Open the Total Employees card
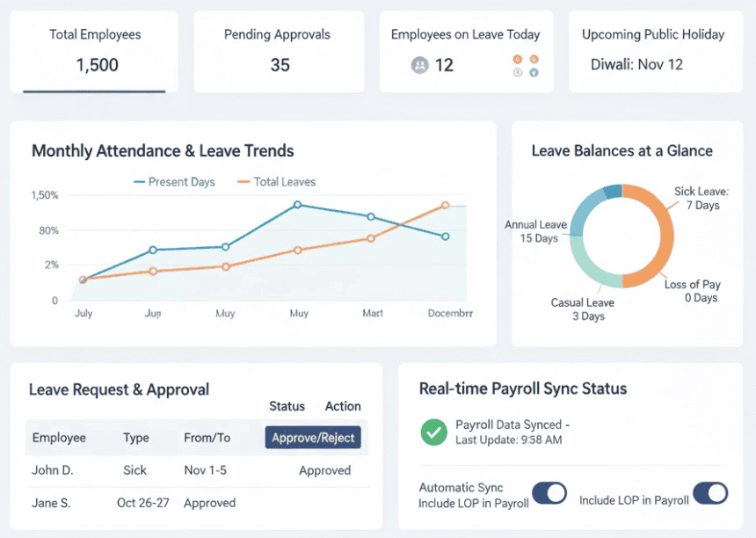756x538 pixels. (94, 51)
